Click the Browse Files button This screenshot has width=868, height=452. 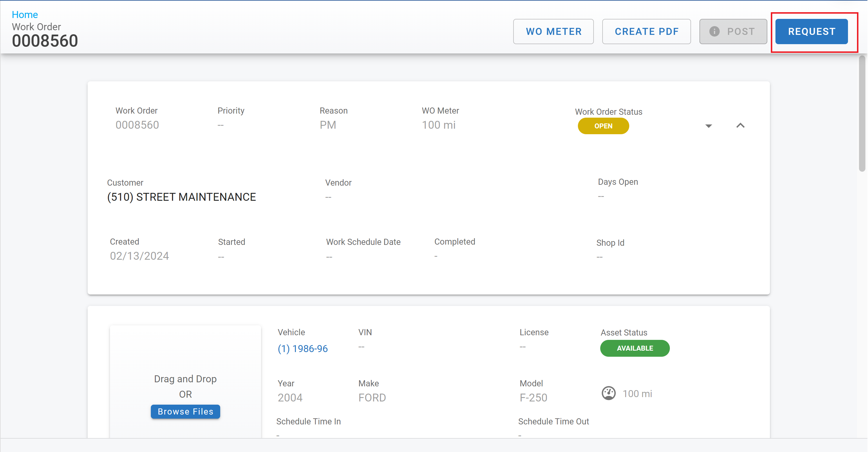pyautogui.click(x=185, y=412)
